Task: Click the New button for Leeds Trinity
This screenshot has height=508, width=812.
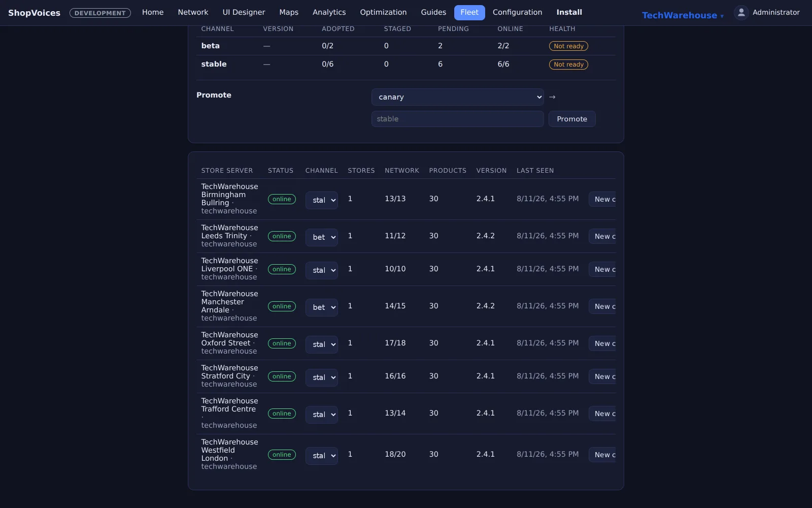Action: 602,237
